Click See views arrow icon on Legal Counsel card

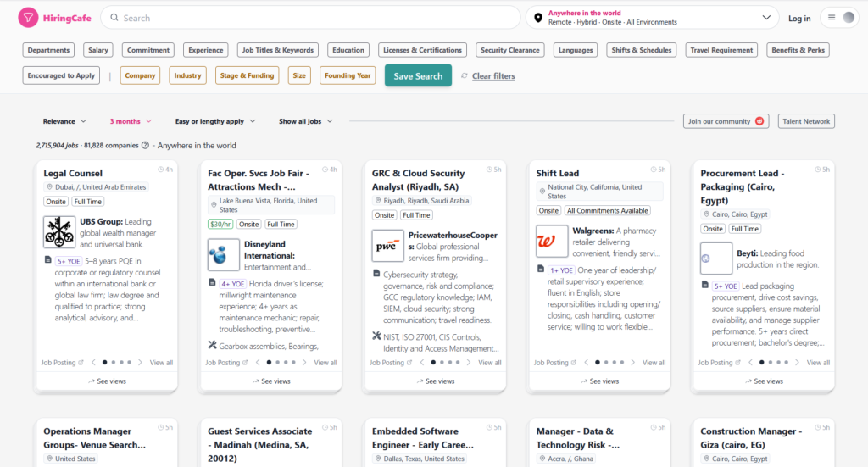(92, 381)
